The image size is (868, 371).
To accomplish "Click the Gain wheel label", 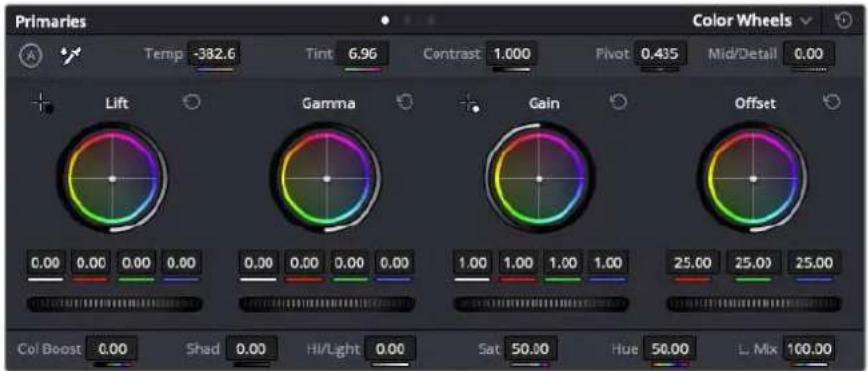I will click(544, 103).
